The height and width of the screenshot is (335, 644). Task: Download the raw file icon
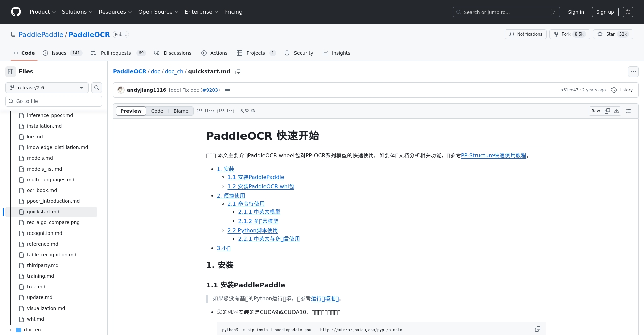[x=616, y=111]
